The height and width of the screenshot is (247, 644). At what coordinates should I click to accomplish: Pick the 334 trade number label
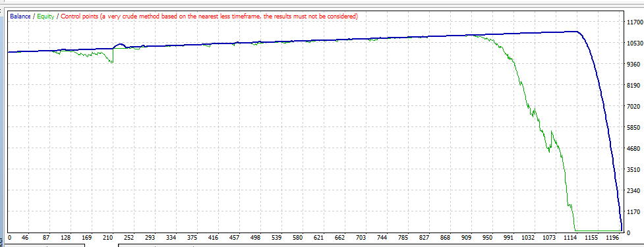pos(171,238)
